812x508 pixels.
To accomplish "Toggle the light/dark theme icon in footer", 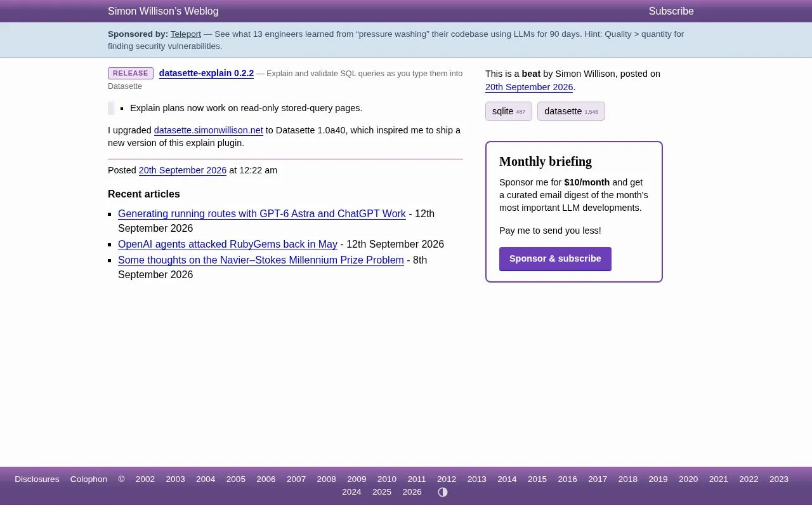I will pos(443,492).
